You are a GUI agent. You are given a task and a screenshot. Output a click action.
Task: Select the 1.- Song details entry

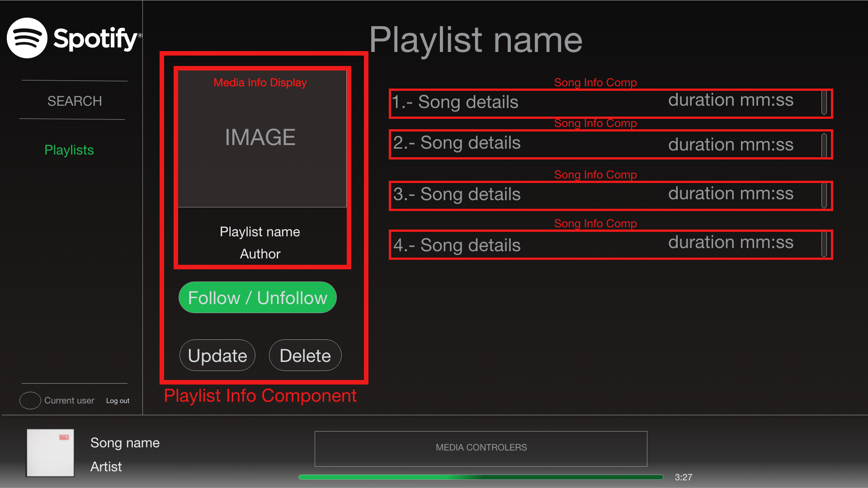455,103
